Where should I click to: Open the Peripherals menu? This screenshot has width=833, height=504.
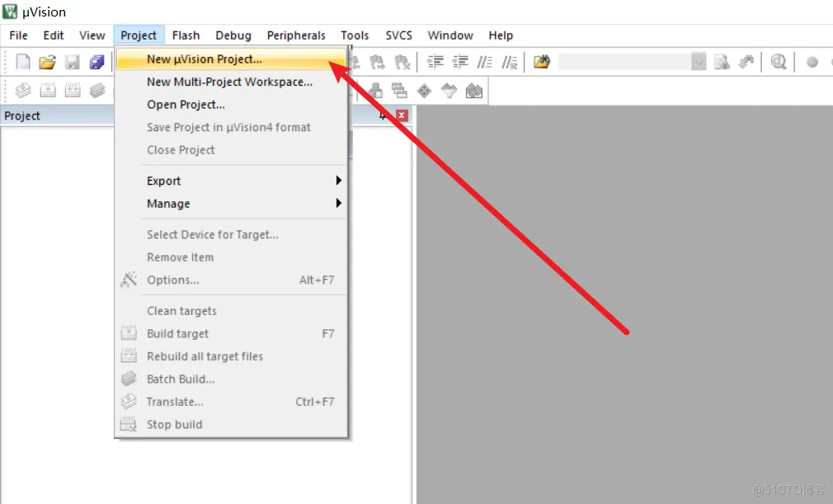(x=296, y=35)
